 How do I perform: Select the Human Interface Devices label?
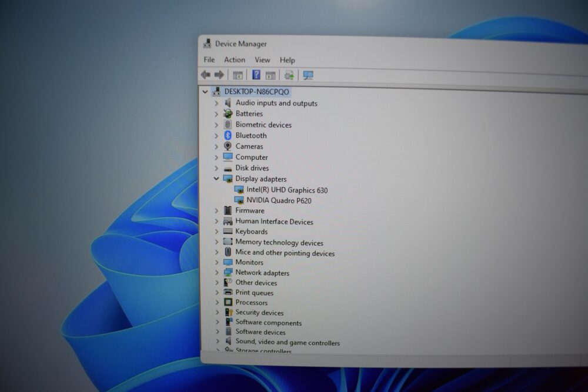click(274, 222)
